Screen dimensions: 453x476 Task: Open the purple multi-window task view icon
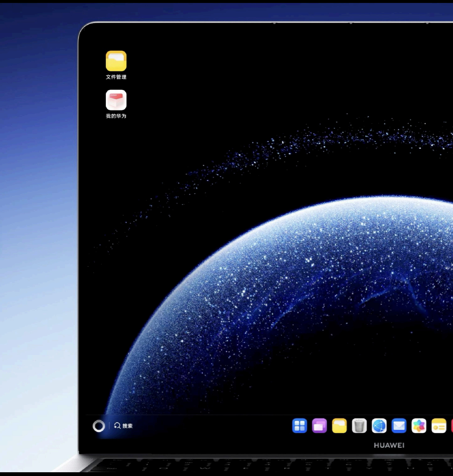[x=319, y=426]
